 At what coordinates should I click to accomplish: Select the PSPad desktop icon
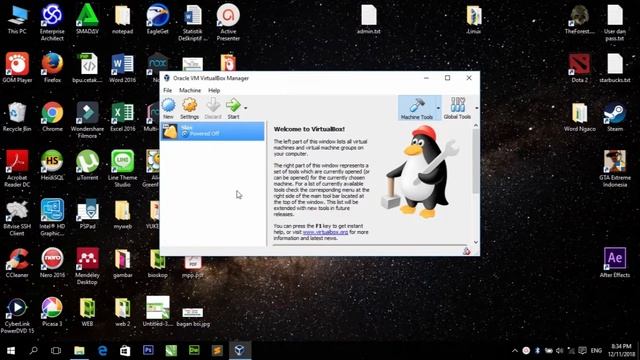87,214
